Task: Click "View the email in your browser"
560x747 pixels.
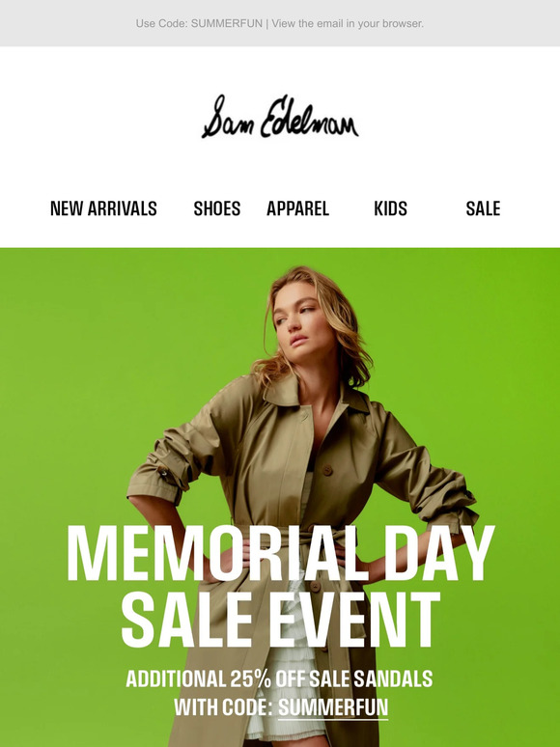Action: tap(348, 23)
